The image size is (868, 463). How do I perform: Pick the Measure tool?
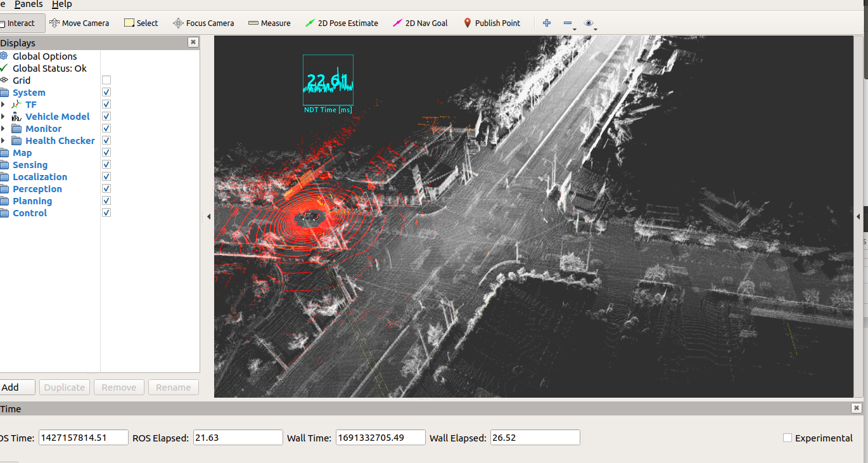click(x=269, y=23)
